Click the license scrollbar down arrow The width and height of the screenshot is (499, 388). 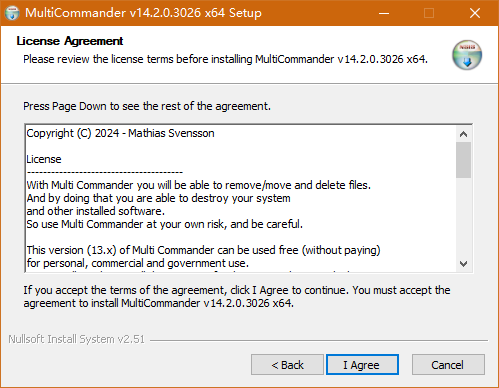pos(463,264)
